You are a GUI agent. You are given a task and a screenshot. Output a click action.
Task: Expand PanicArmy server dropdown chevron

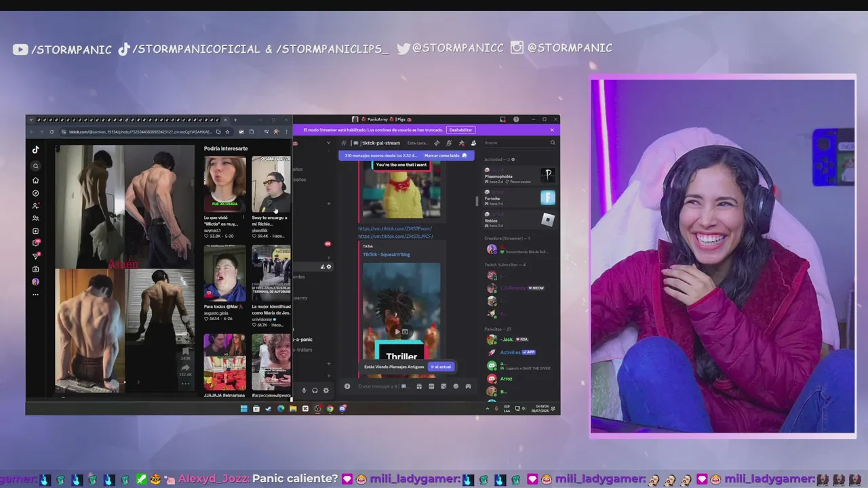(x=328, y=143)
